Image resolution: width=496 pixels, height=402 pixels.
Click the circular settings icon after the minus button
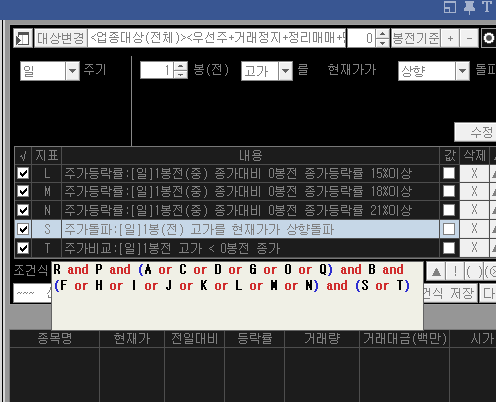(x=489, y=38)
